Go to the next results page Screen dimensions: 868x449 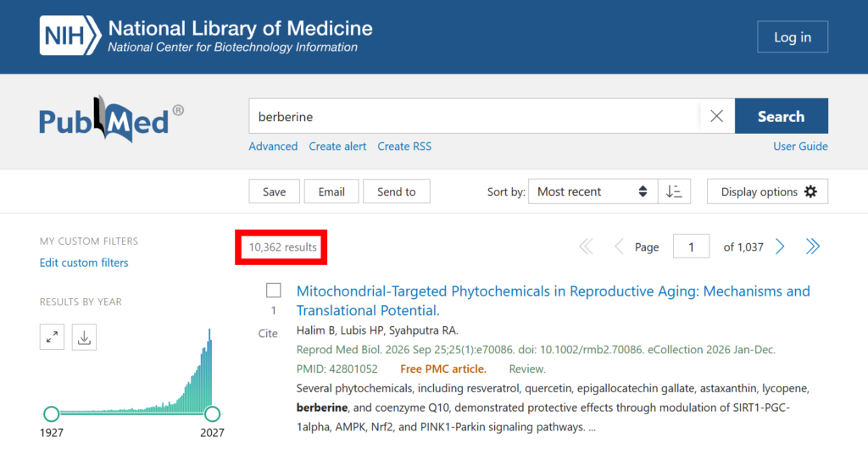780,247
